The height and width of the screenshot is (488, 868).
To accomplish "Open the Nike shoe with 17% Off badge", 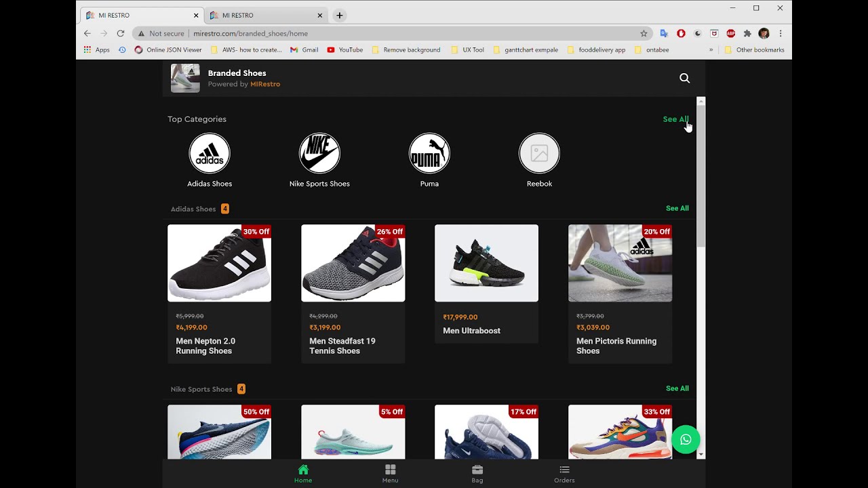I will pyautogui.click(x=486, y=432).
